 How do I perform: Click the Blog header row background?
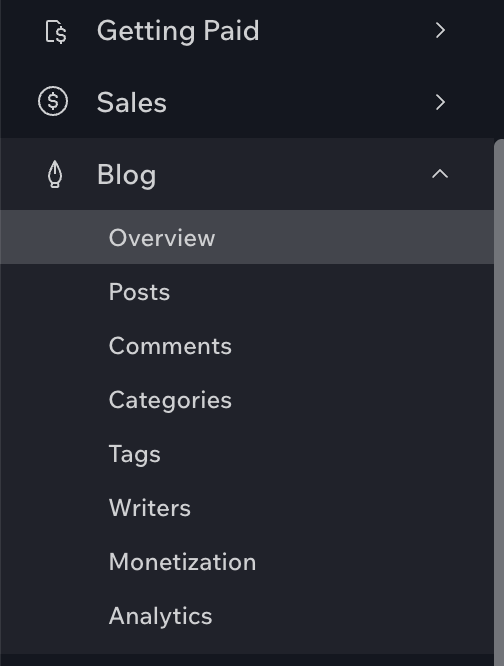247,174
